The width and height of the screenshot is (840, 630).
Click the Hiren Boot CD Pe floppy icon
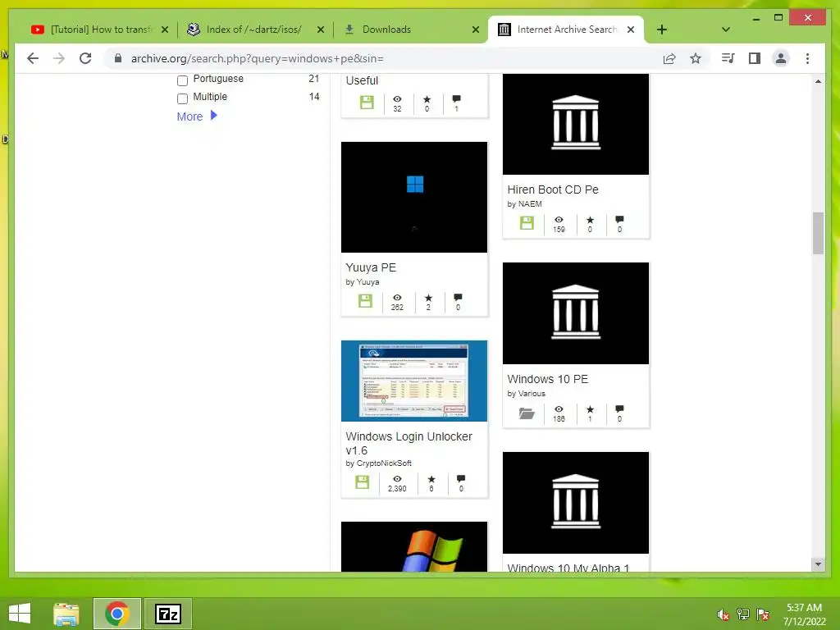click(x=527, y=223)
